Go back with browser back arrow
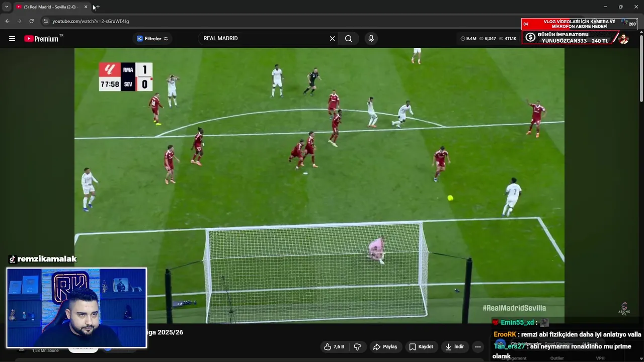Image resolution: width=644 pixels, height=362 pixels. pyautogui.click(x=7, y=21)
